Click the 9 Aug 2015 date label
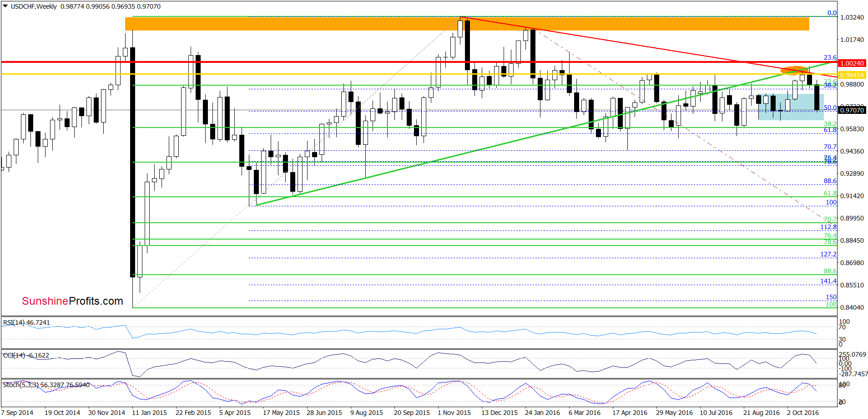The height and width of the screenshot is (419, 868). click(367, 413)
